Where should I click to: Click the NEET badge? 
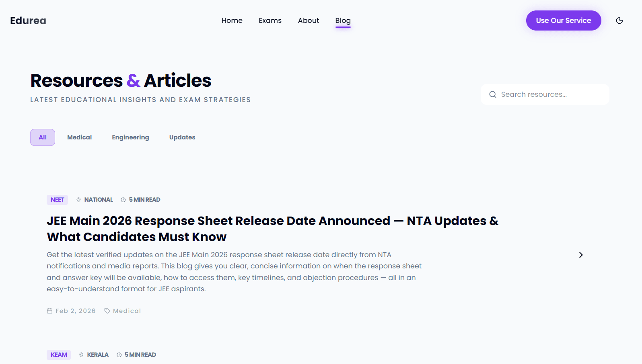point(58,200)
